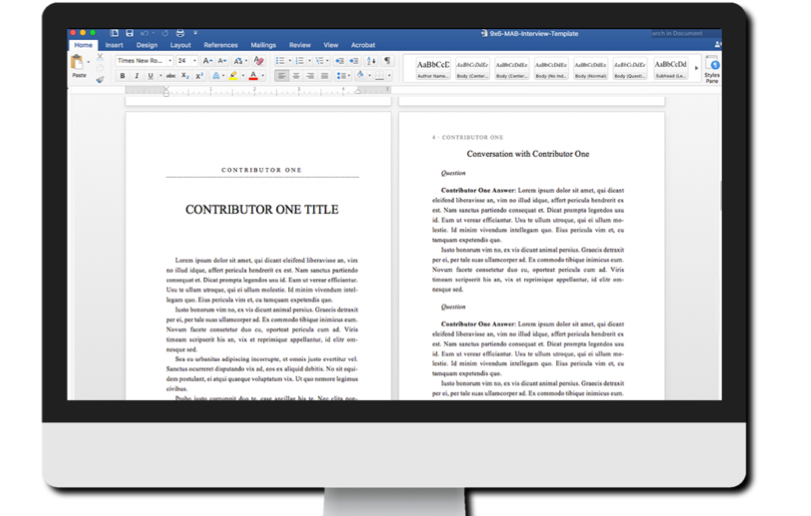Click the Numbering list icon
The height and width of the screenshot is (516, 811).
(x=299, y=60)
